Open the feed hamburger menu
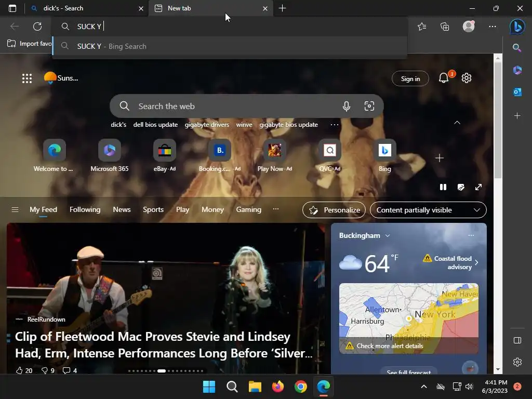The width and height of the screenshot is (532, 399). point(15,210)
